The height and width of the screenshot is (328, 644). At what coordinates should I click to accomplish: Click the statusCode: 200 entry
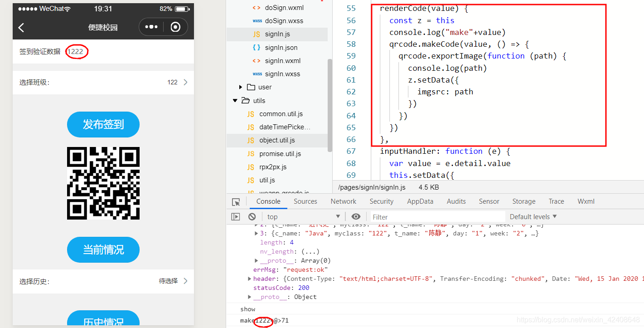coord(281,288)
